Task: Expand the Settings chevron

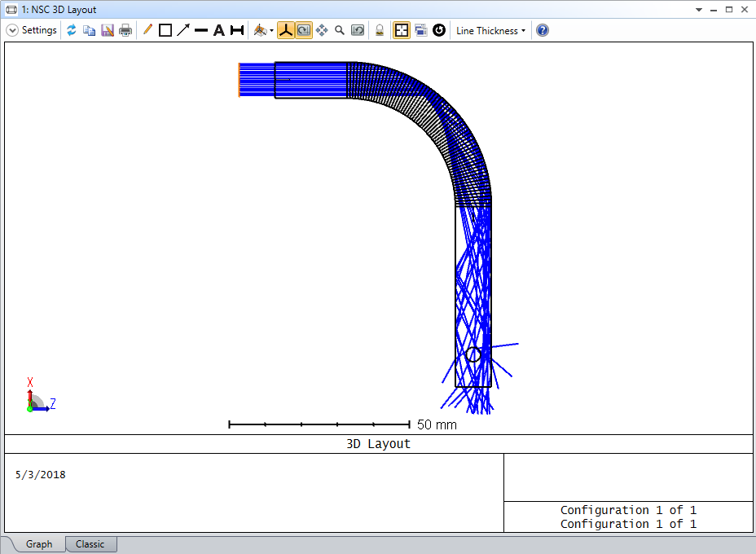Action: click(x=12, y=30)
